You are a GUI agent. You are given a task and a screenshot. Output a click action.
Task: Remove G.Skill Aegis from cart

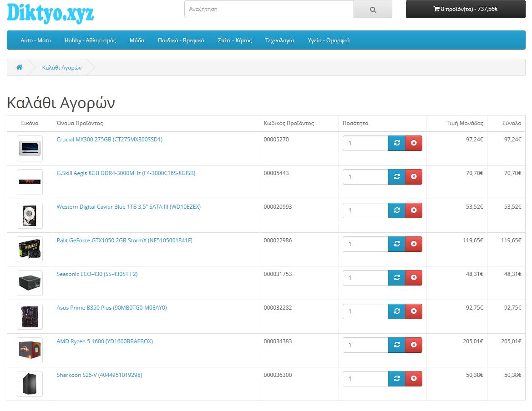[414, 176]
